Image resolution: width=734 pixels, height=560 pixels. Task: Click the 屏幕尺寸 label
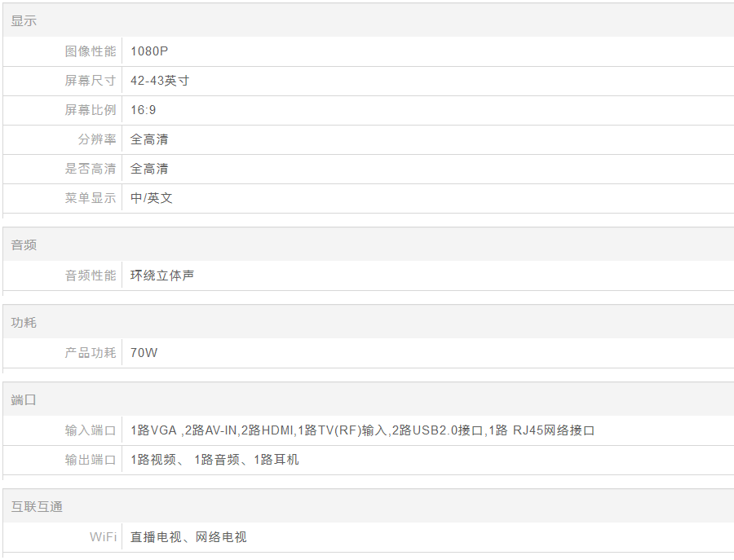point(91,81)
